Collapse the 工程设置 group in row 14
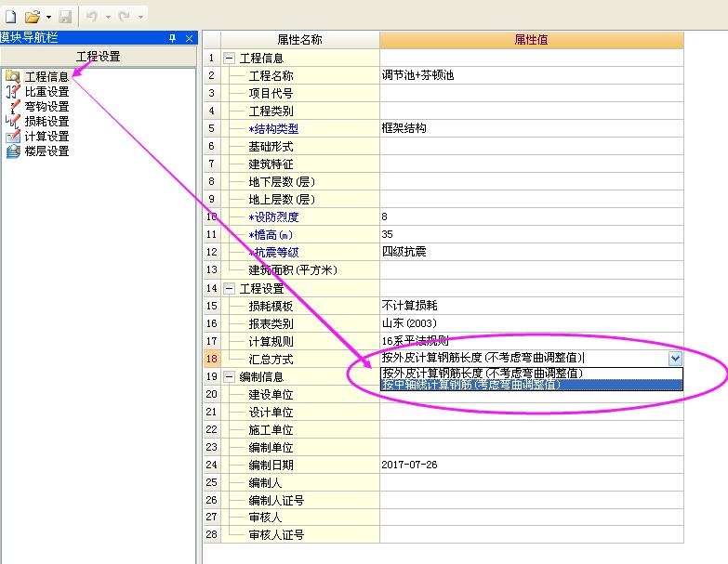Image resolution: width=728 pixels, height=564 pixels. (x=229, y=288)
